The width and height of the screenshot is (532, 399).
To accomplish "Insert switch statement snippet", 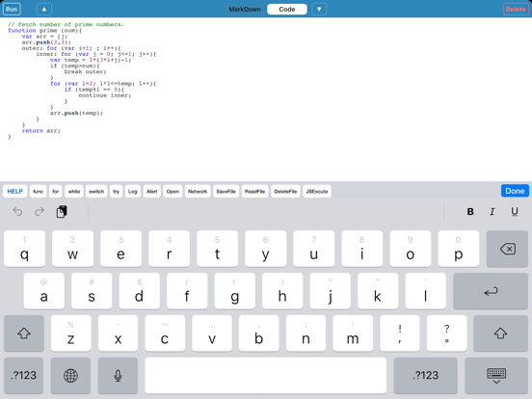I will pyautogui.click(x=96, y=192).
